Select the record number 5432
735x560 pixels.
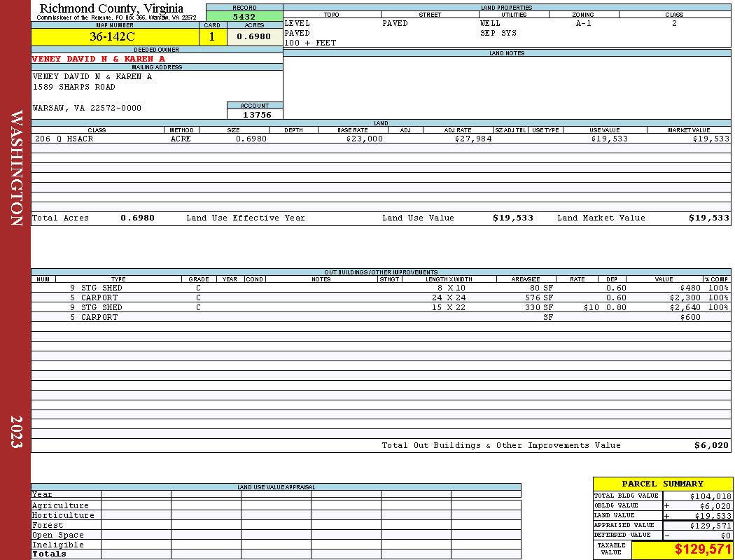244,16
